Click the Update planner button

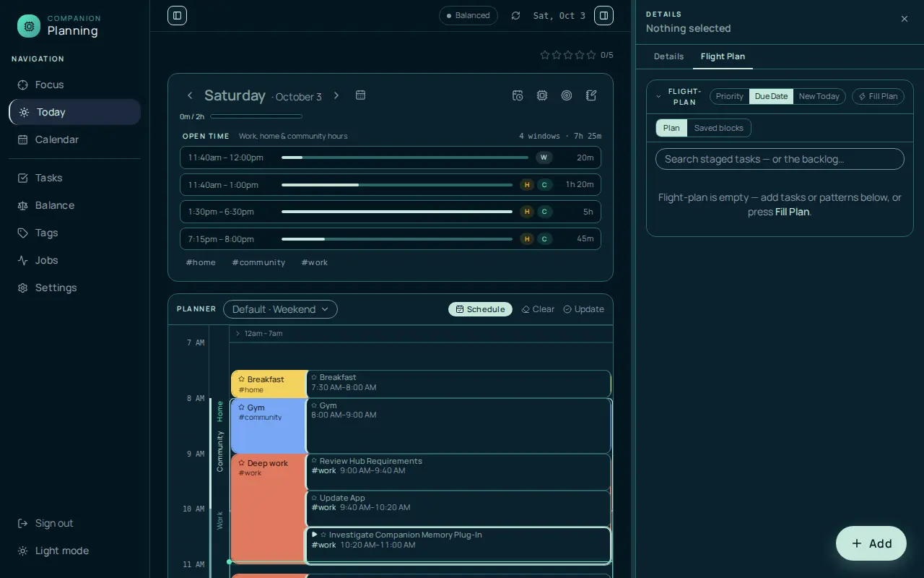pos(583,309)
